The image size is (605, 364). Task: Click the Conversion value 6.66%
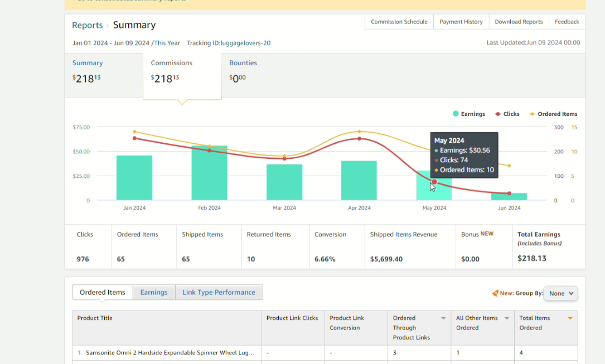tap(325, 259)
